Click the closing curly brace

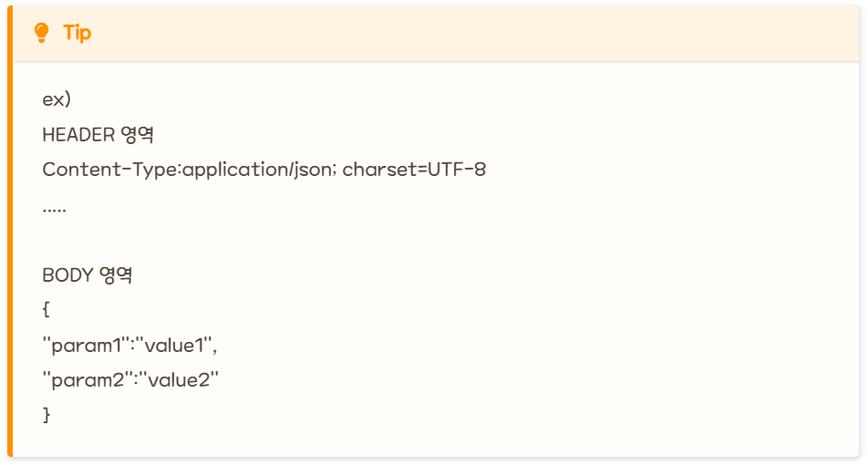tap(46, 415)
